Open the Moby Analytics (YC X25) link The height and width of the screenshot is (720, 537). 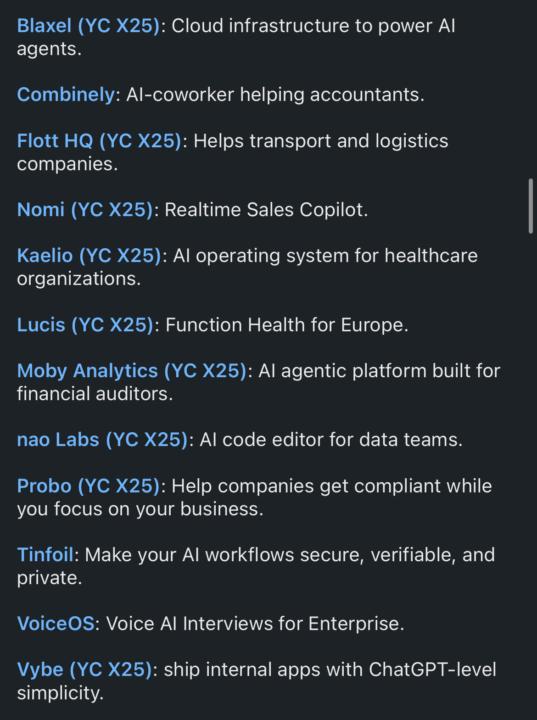(x=132, y=371)
